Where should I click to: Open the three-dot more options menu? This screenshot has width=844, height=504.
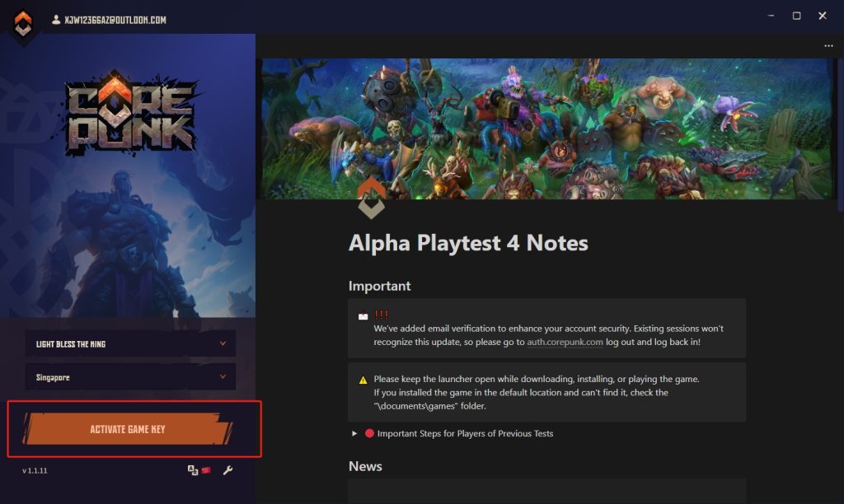click(x=828, y=46)
